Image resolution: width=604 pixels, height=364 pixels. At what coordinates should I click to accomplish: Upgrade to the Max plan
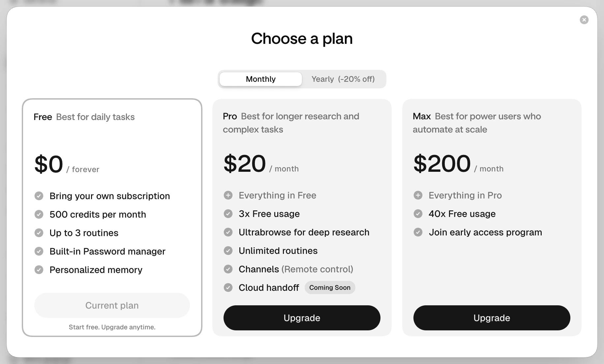[492, 318]
